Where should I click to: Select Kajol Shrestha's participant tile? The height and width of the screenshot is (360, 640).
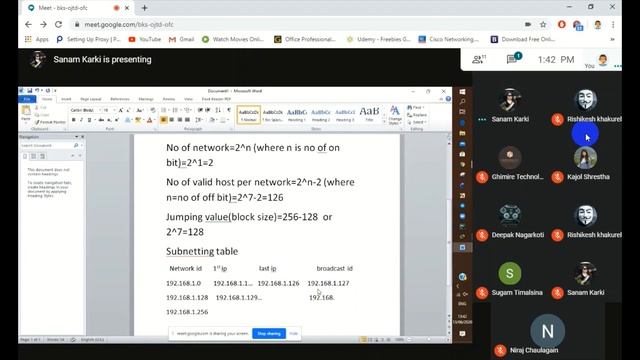click(585, 164)
